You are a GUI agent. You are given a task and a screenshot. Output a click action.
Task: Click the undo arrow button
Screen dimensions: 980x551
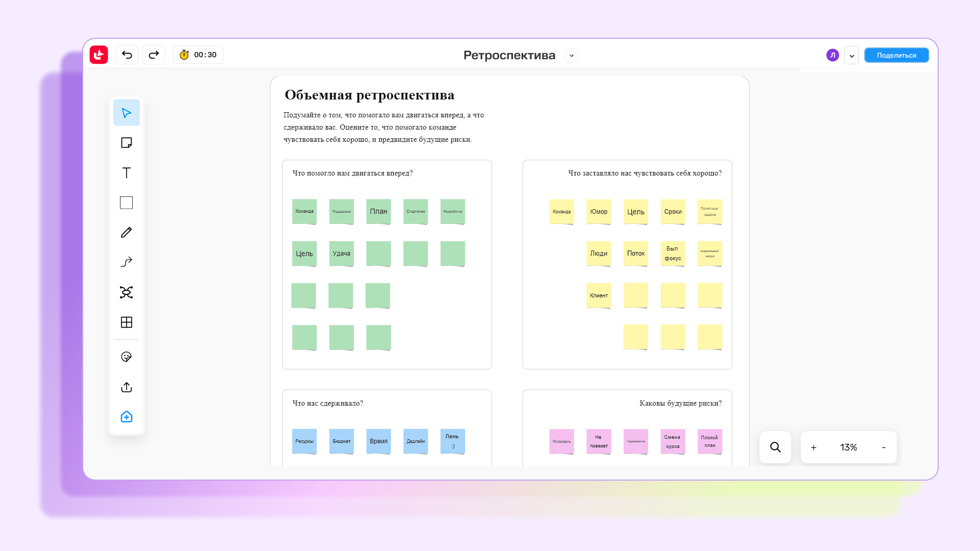tap(127, 55)
